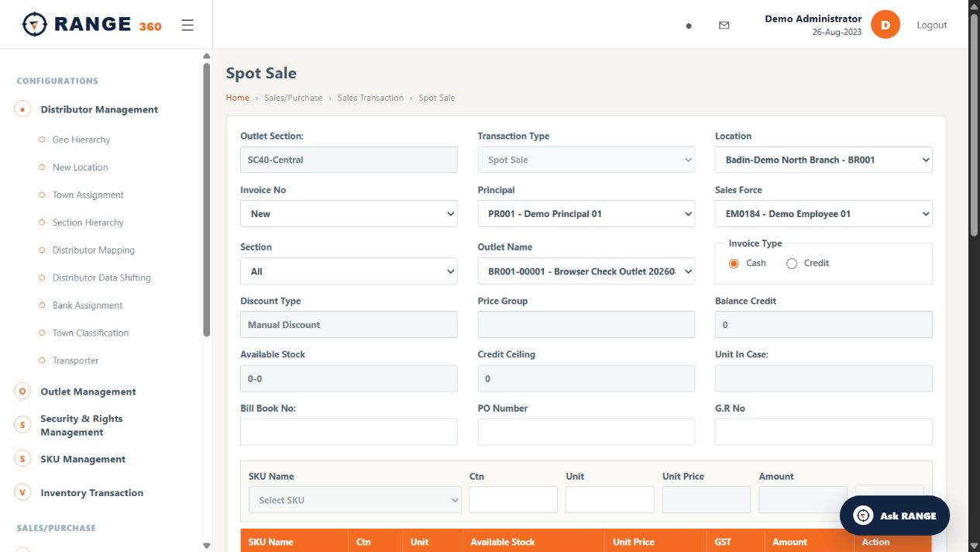
Task: Click the SKU Management S icon
Action: pyautogui.click(x=22, y=459)
